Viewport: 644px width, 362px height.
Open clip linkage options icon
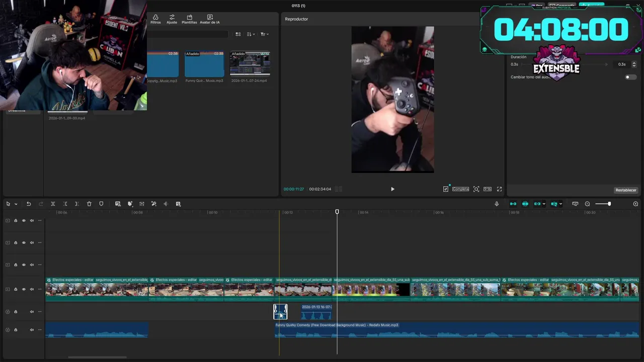[537, 204]
